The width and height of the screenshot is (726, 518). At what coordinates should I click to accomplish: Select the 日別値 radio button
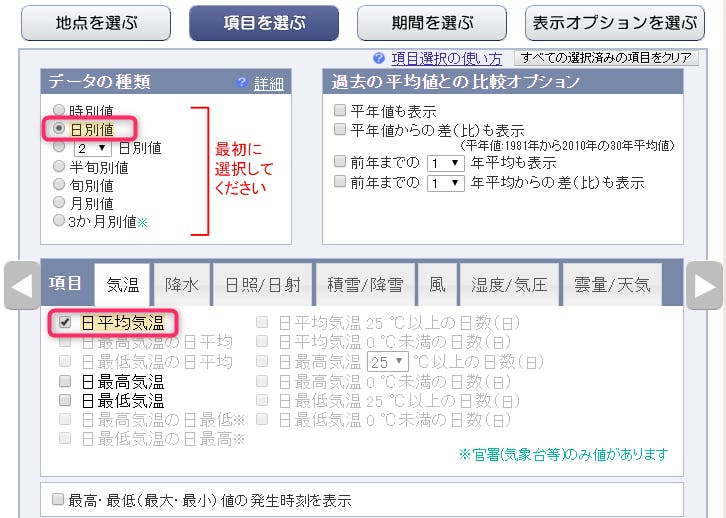[59, 128]
